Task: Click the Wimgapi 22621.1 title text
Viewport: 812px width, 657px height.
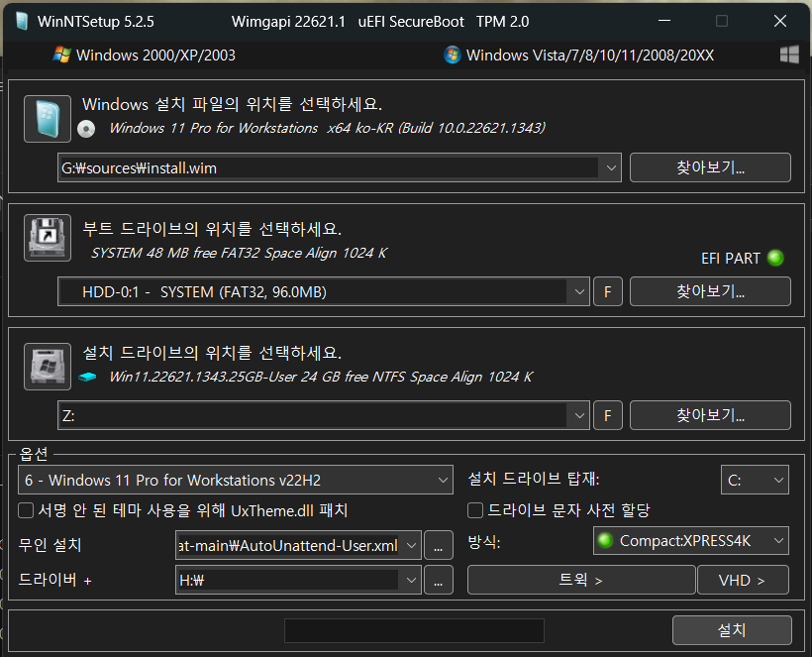Action: [288, 21]
